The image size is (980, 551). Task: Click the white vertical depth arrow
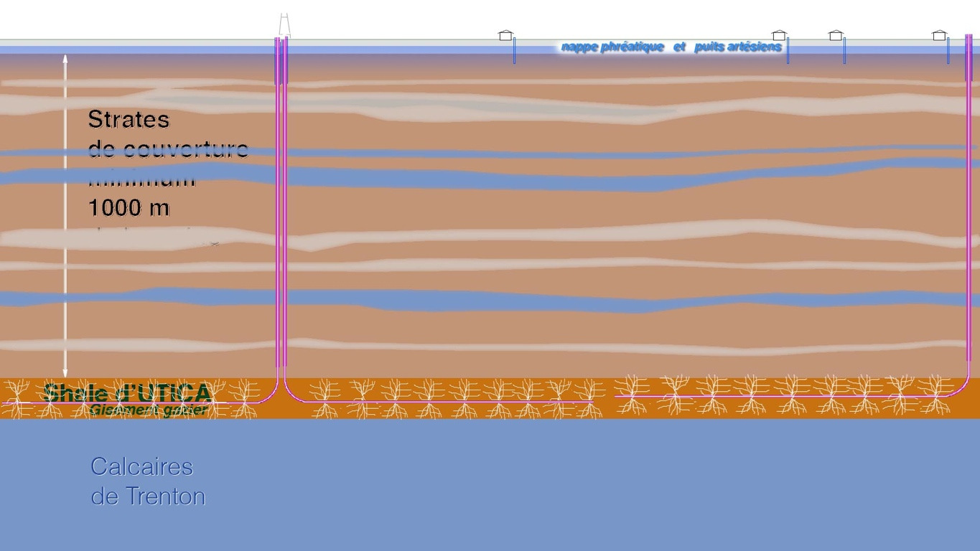pos(65,216)
